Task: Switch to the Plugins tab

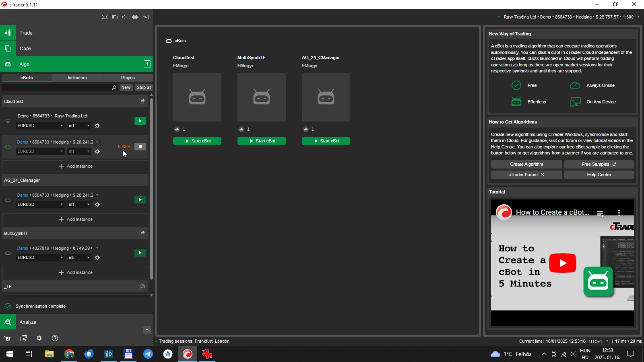Action: [x=128, y=78]
